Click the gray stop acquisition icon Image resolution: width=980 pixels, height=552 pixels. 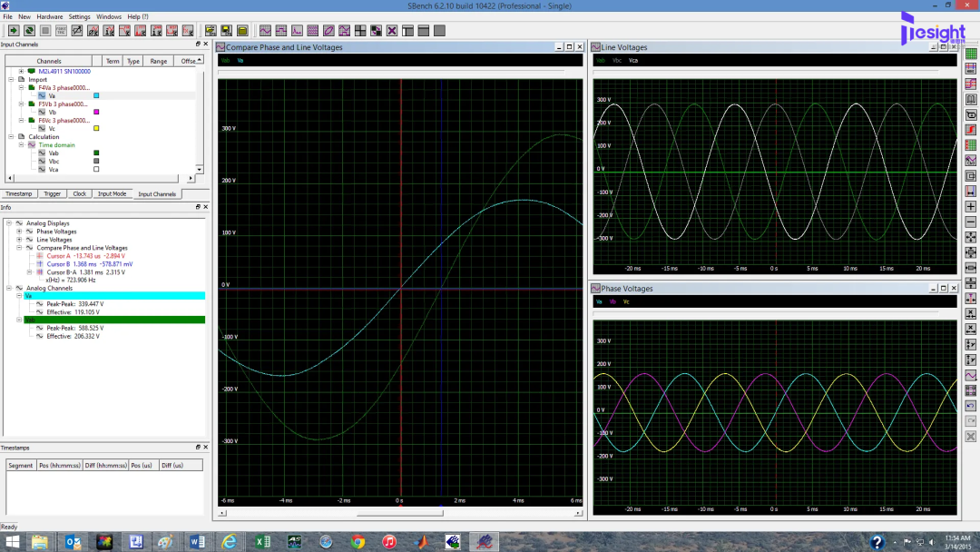[45, 31]
